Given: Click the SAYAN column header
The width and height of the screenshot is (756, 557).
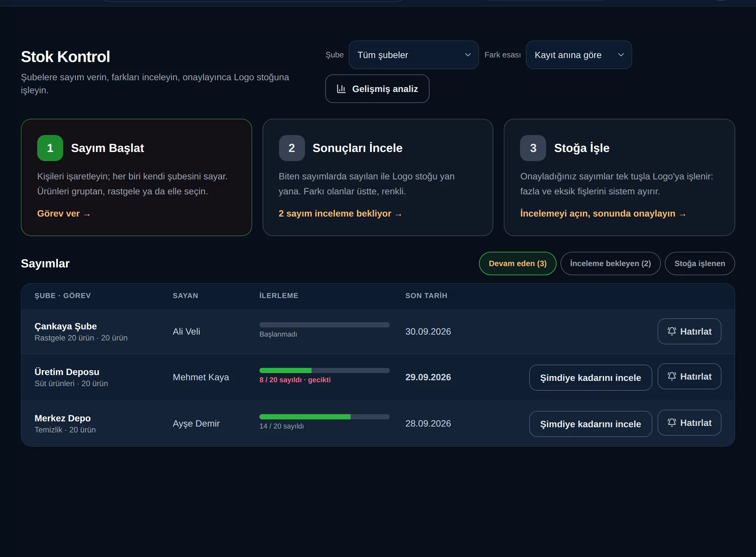Looking at the screenshot, I should (186, 296).
